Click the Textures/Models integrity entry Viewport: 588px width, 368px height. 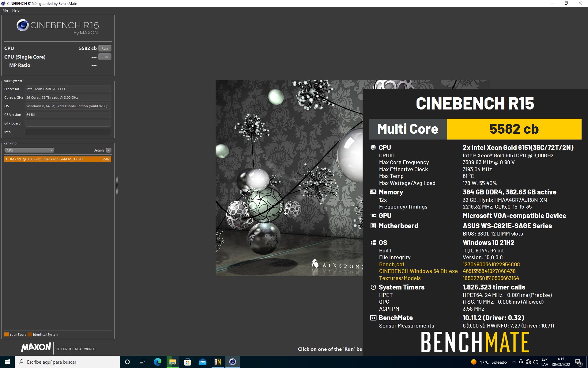[x=400, y=278]
